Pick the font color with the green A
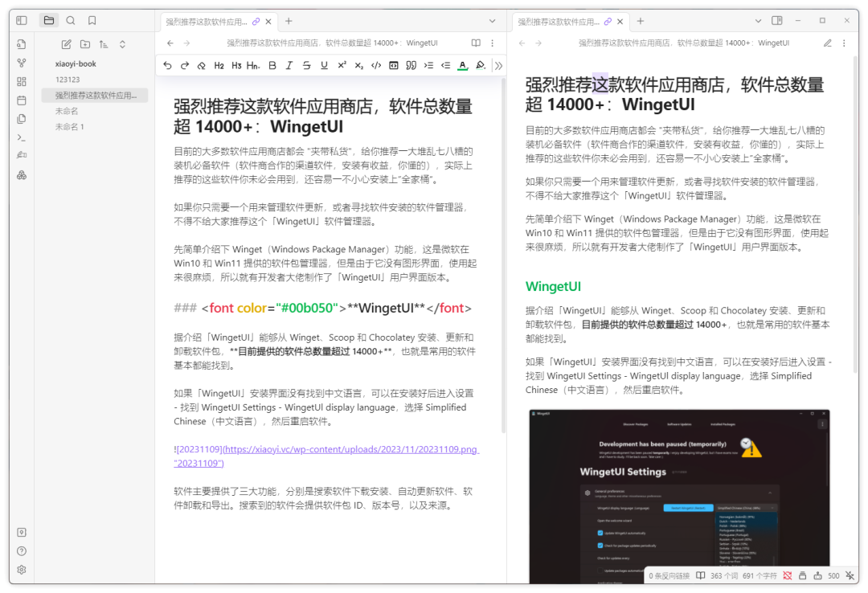This screenshot has height=593, width=868. click(463, 65)
